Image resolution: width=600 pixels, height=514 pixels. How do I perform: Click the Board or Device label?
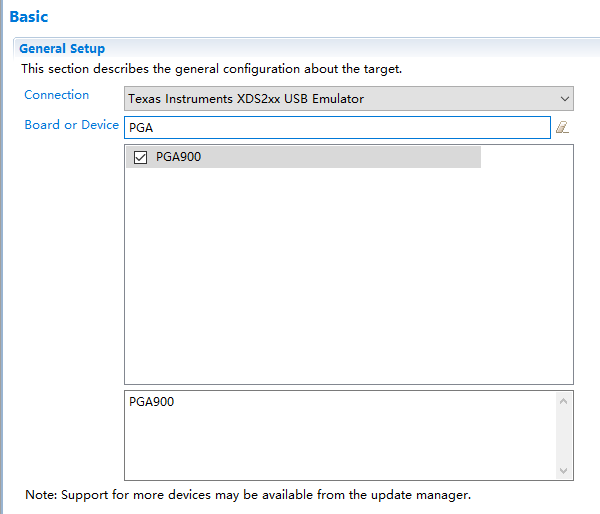[72, 125]
